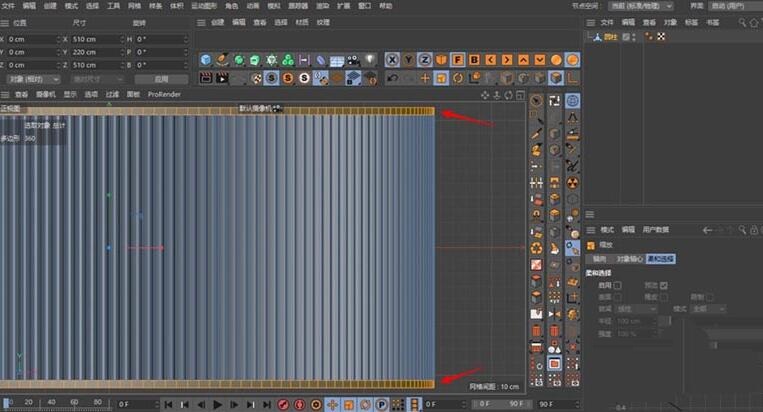Click the undo arrow icon
The image size is (763, 412).
coord(393,78)
